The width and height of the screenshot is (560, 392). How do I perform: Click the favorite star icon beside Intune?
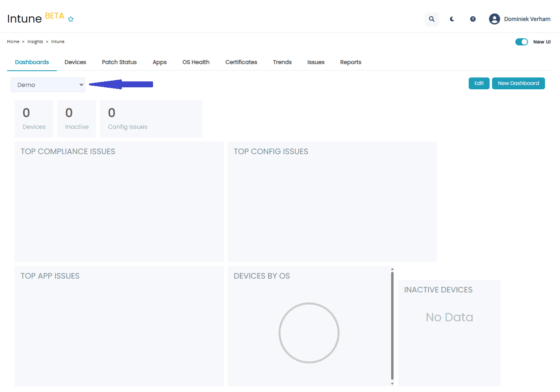(71, 19)
